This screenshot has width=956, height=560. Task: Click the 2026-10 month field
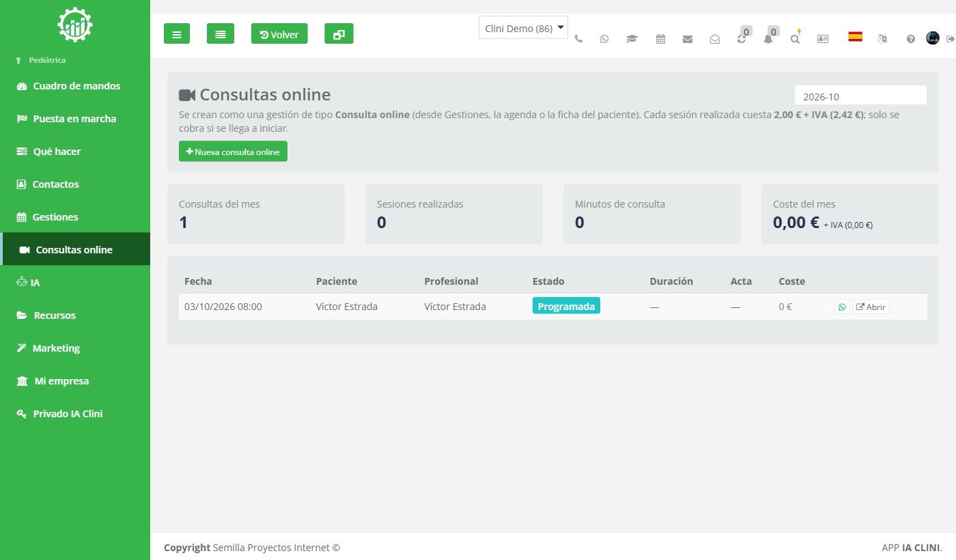pos(860,96)
